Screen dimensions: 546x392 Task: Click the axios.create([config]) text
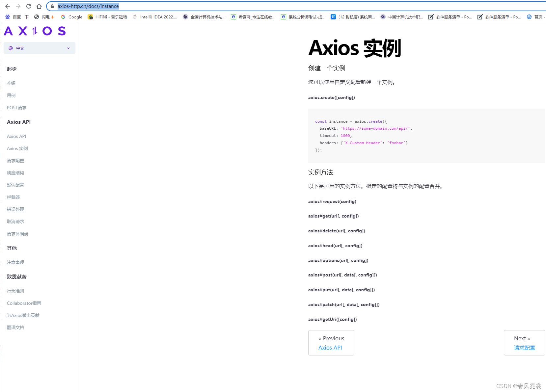tap(332, 97)
